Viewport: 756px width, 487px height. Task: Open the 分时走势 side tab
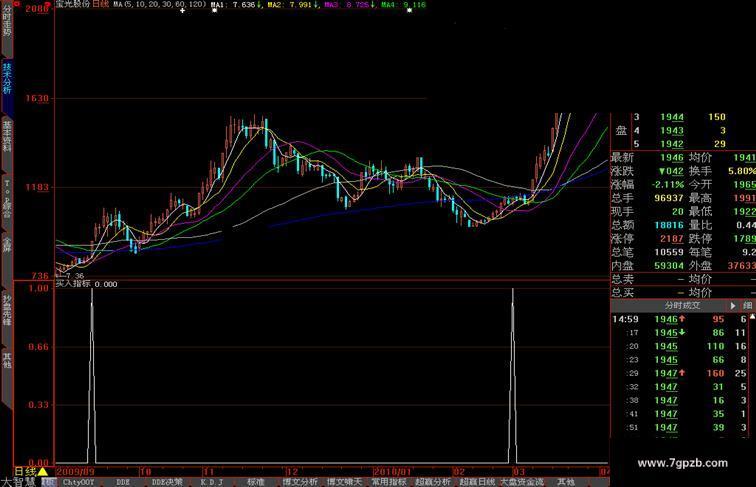pyautogui.click(x=7, y=27)
